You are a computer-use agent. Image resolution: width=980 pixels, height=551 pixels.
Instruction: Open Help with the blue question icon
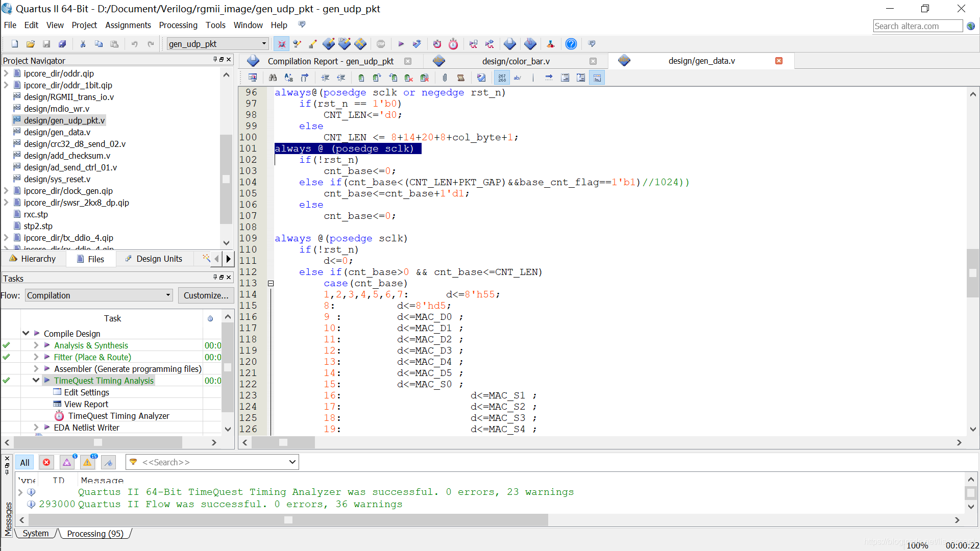[571, 44]
